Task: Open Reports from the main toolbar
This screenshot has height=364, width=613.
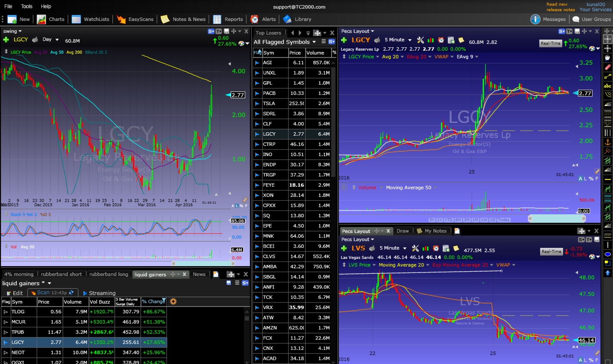Action: 228,19
